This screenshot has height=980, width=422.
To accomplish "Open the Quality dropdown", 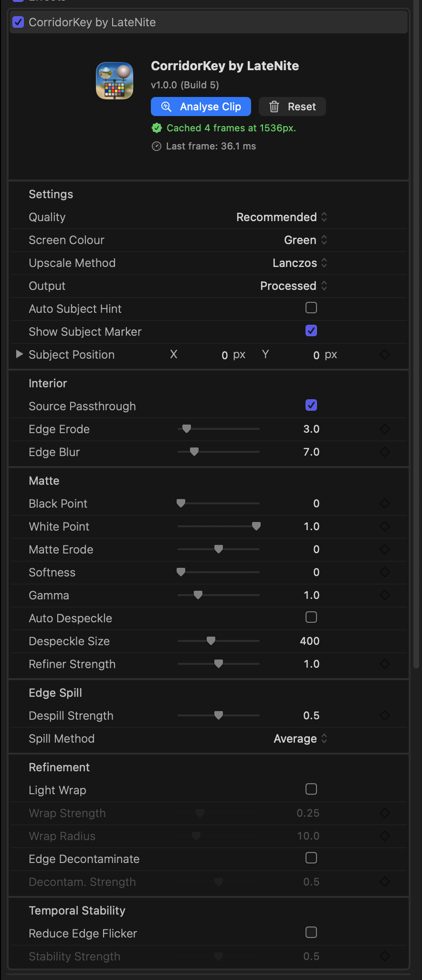I will pyautogui.click(x=282, y=217).
